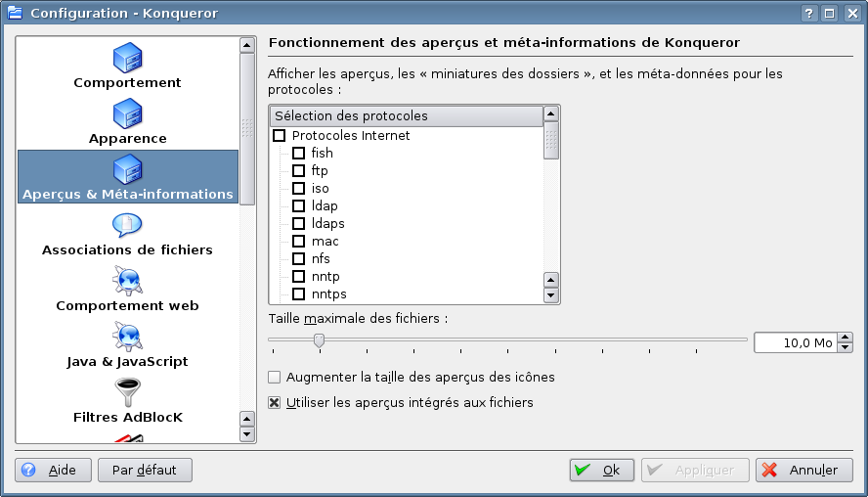Click the Aperçus & Méta-informations icon
This screenshot has height=497, width=868.
point(127,171)
